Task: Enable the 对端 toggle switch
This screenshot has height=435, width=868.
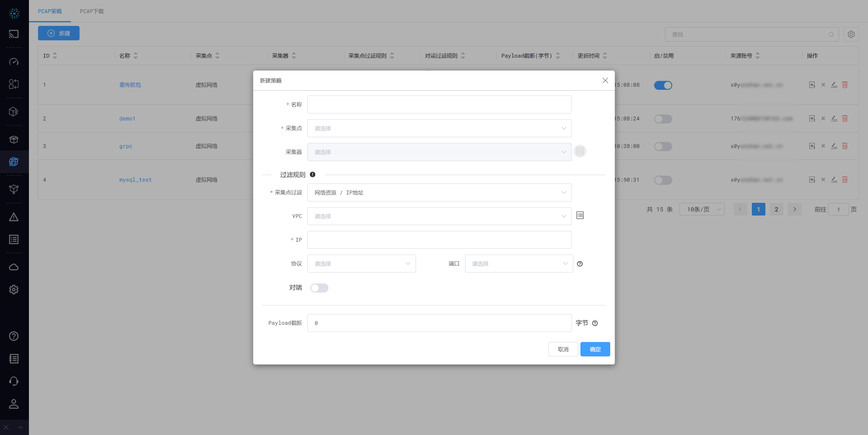Action: [x=319, y=288]
